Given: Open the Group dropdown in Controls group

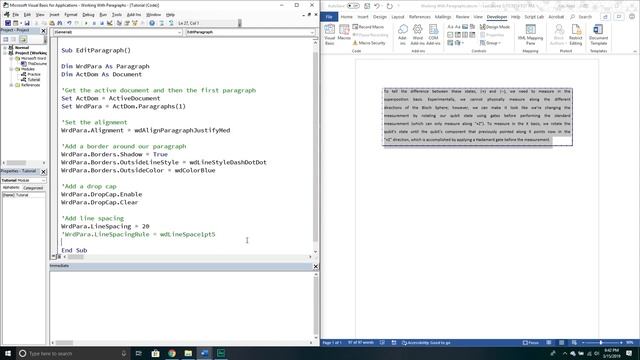Looking at the screenshot, I should (491, 43).
